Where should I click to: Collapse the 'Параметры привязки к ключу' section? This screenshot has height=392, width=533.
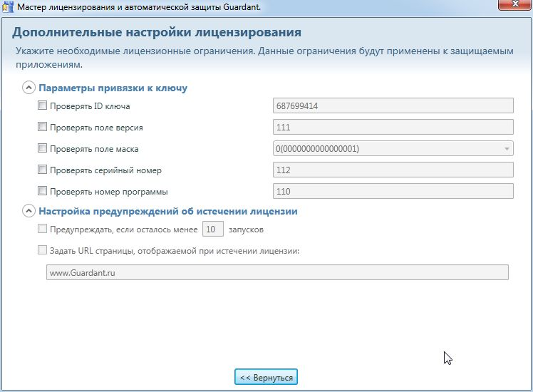click(29, 88)
